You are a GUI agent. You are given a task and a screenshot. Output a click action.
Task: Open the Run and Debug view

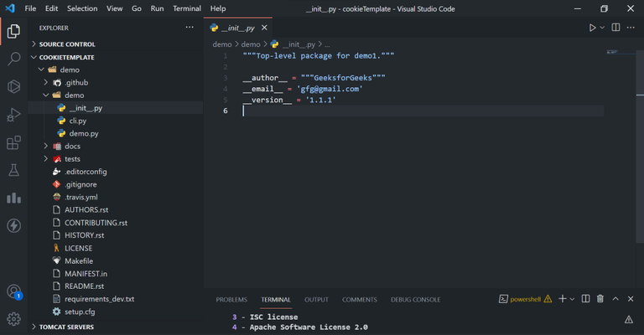point(13,115)
